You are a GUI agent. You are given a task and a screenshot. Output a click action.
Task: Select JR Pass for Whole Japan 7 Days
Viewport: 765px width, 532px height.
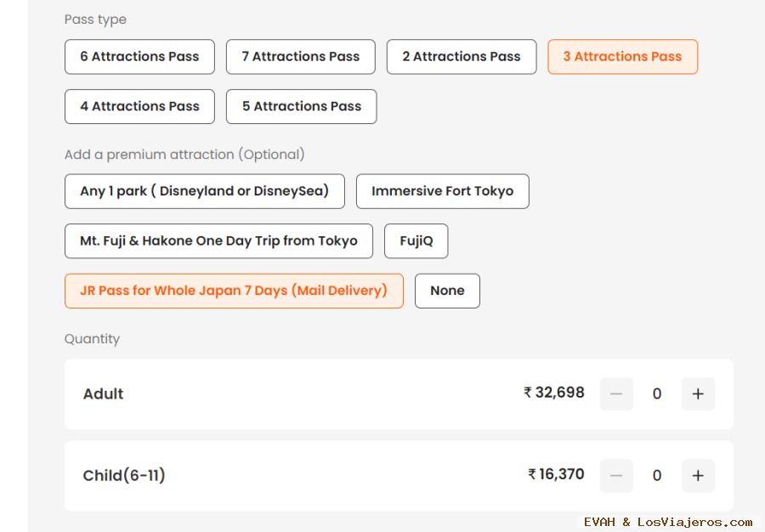click(x=234, y=291)
